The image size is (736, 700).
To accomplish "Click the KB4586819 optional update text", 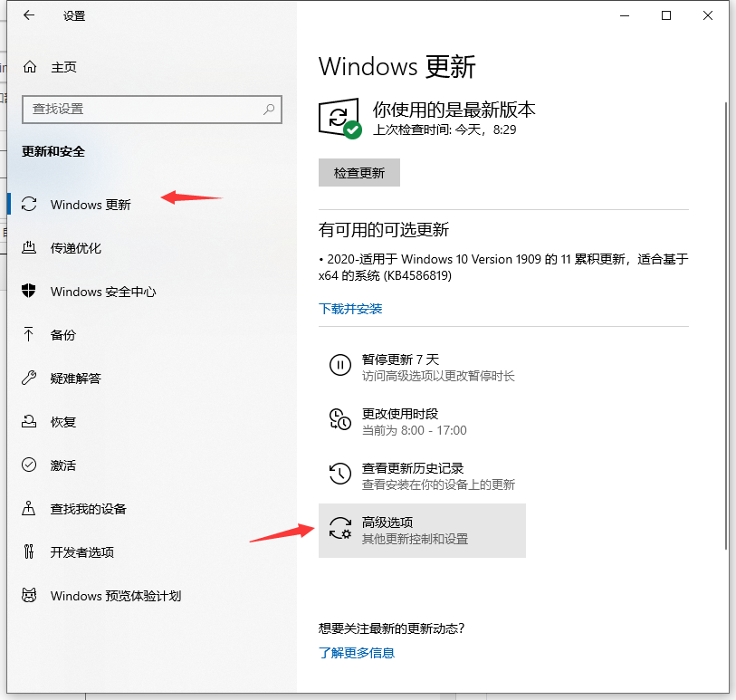I will 503,267.
